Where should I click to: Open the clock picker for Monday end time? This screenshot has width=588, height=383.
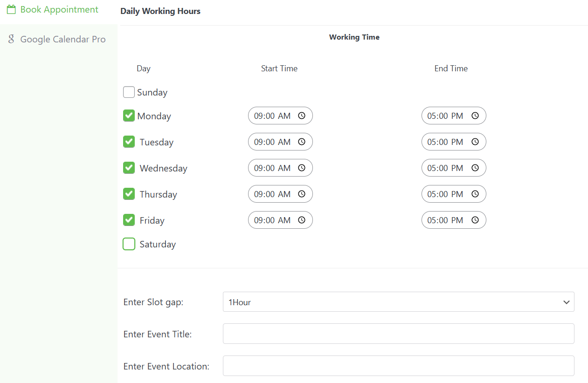tap(475, 116)
